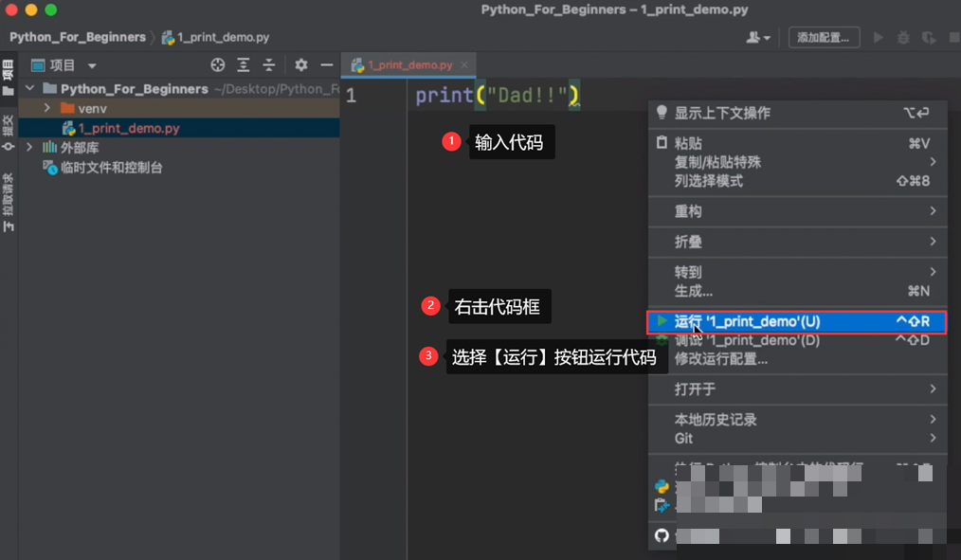Open the 复制/粘贴特殊 submenu
This screenshot has width=961, height=560.
798,162
